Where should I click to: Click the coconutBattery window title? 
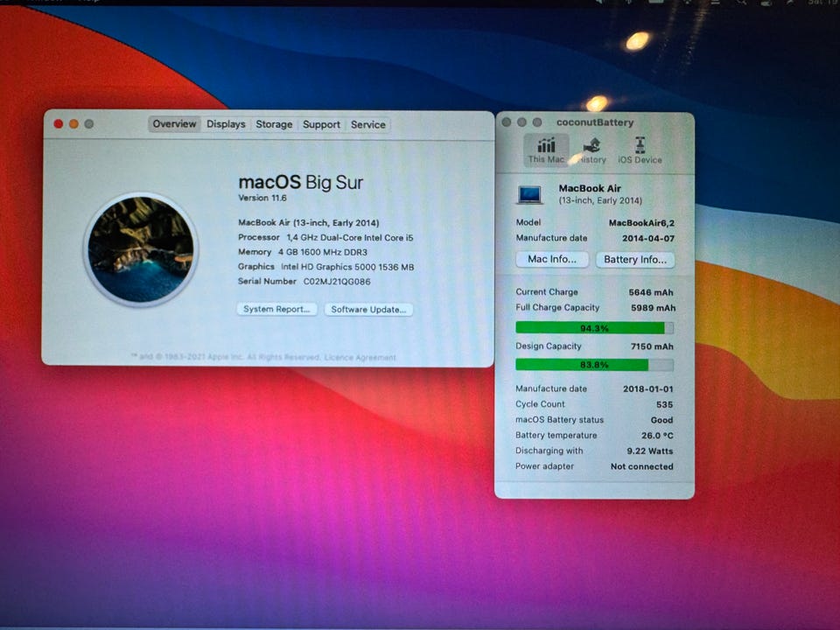coord(595,122)
